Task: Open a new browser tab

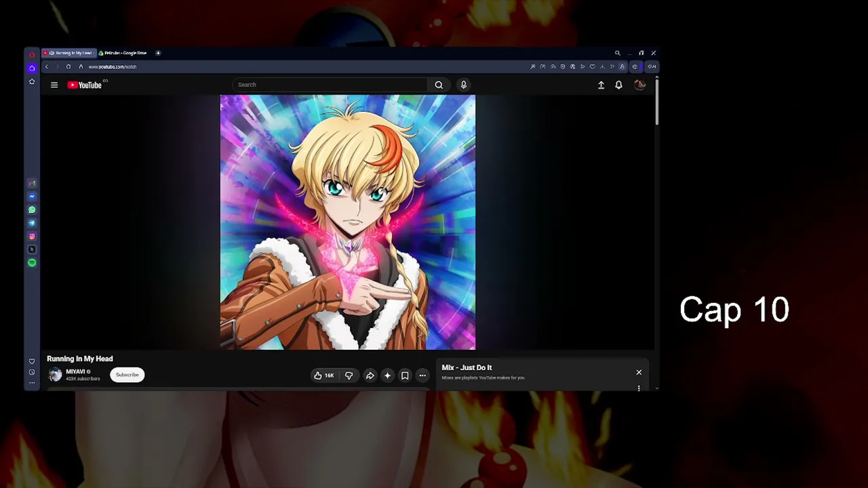Action: click(x=158, y=53)
